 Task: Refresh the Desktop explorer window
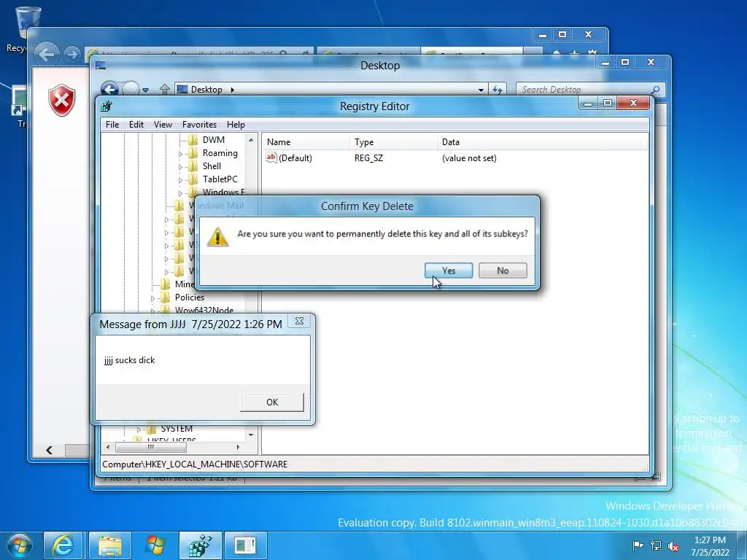[x=498, y=90]
